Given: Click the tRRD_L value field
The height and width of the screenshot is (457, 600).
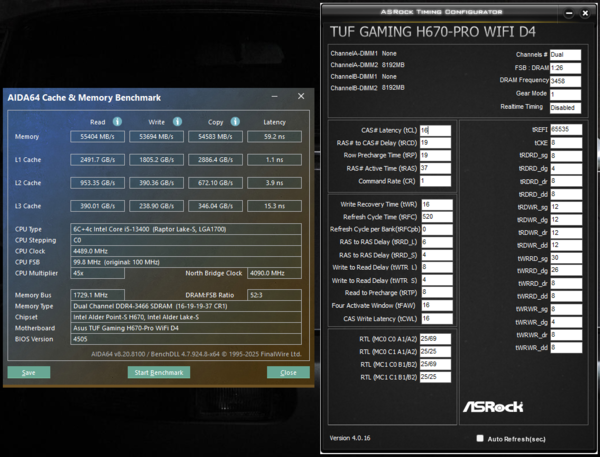Looking at the screenshot, I should point(437,242).
